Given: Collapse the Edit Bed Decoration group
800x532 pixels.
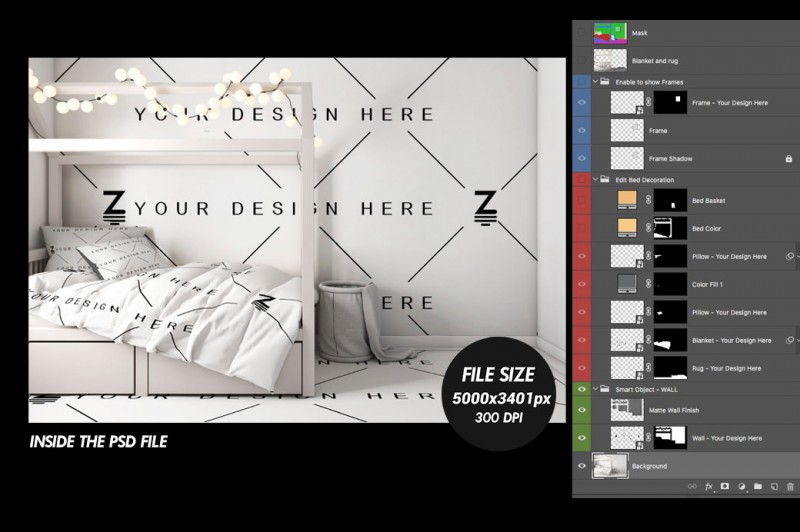Looking at the screenshot, I should coord(596,180).
